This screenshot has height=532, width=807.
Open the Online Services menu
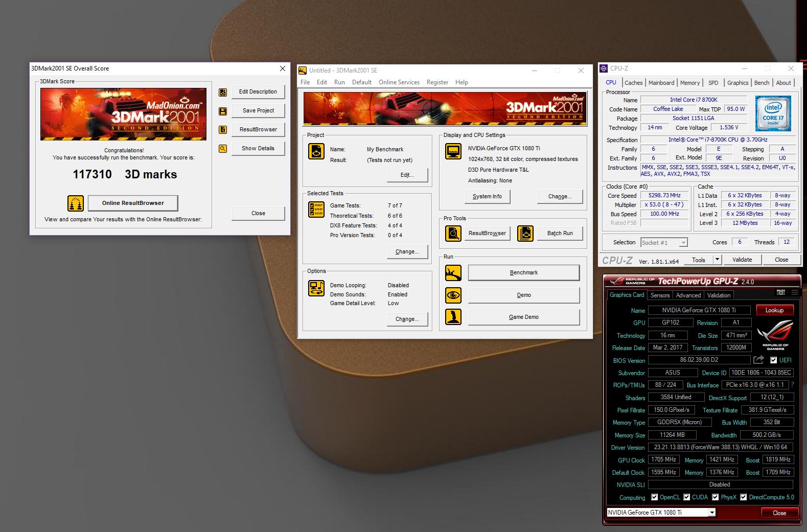(399, 82)
